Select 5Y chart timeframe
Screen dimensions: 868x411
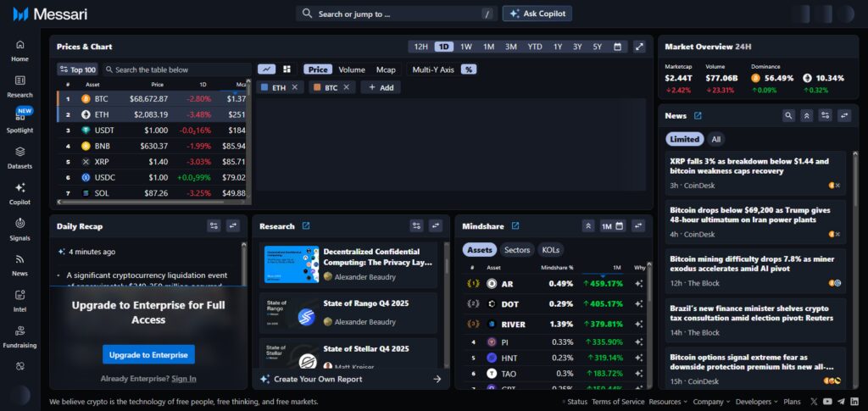(x=598, y=47)
